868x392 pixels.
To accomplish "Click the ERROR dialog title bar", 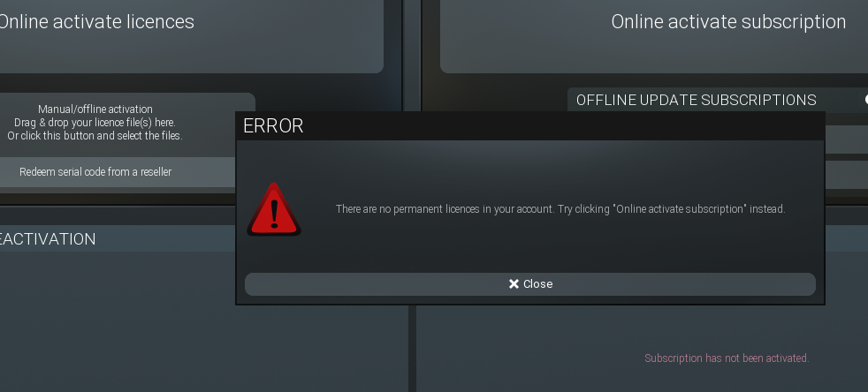I will 529,126.
